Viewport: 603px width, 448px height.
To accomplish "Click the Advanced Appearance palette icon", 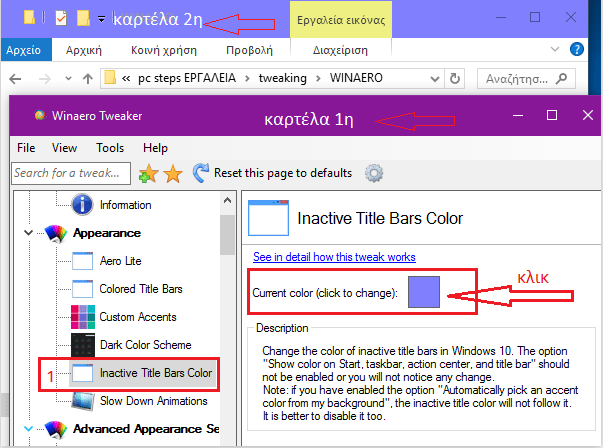I will coord(56,429).
